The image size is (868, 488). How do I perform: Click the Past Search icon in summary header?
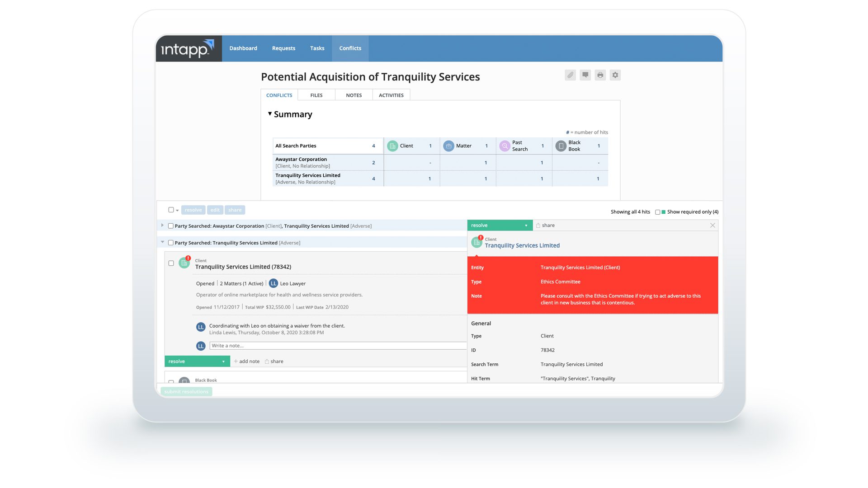505,146
